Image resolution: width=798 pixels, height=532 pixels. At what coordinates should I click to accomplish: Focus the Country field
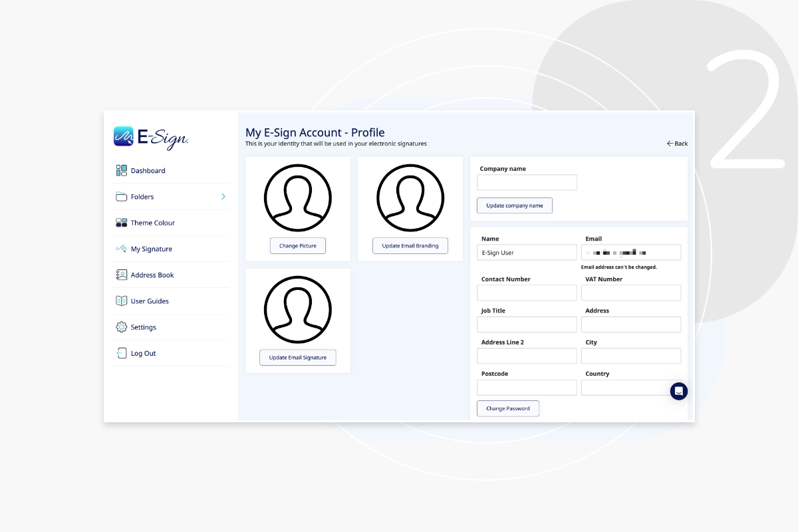[631, 388]
